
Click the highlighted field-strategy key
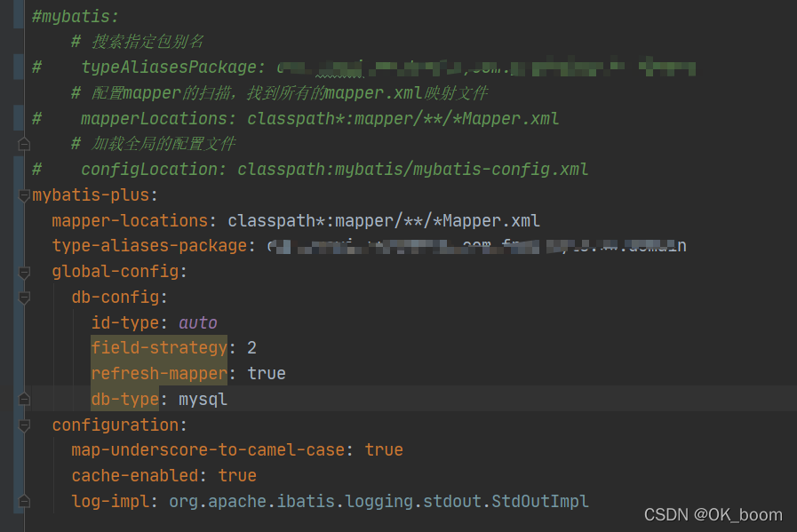click(158, 347)
